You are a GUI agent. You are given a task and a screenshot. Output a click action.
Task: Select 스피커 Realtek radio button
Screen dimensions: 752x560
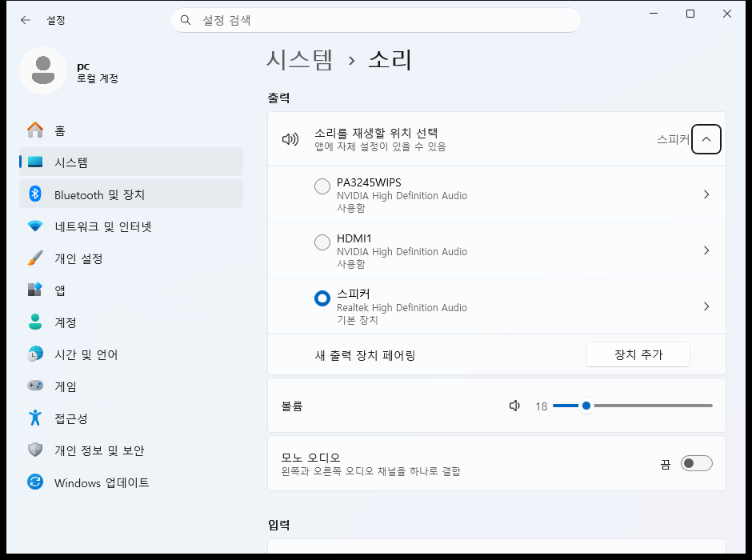[322, 298]
